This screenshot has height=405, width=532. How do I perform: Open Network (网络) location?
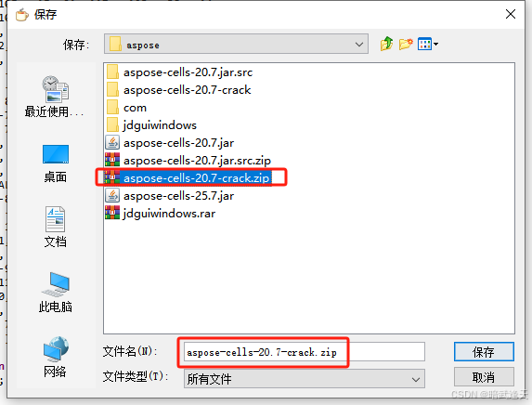click(x=56, y=357)
